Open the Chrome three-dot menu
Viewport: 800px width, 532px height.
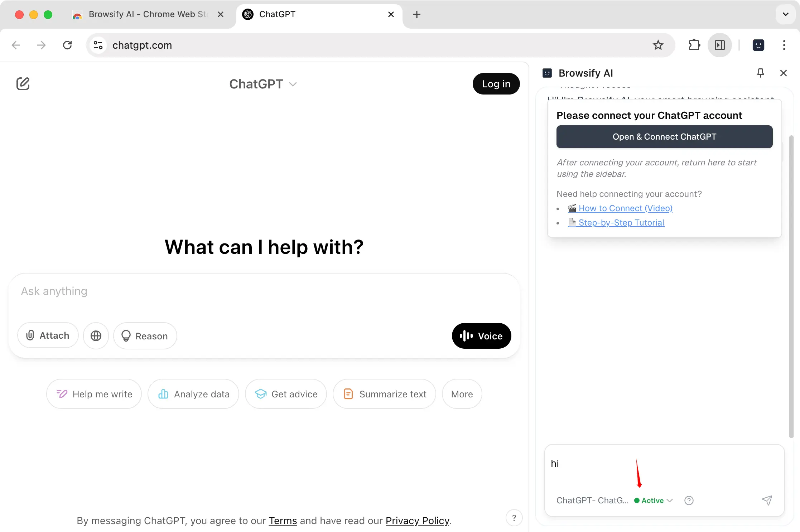click(784, 45)
